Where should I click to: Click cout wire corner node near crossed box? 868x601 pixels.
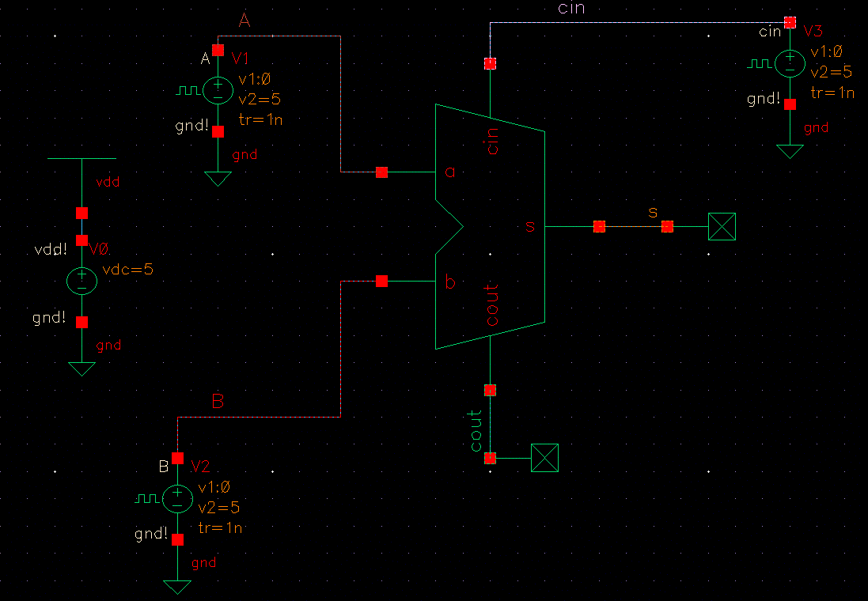pyautogui.click(x=490, y=458)
